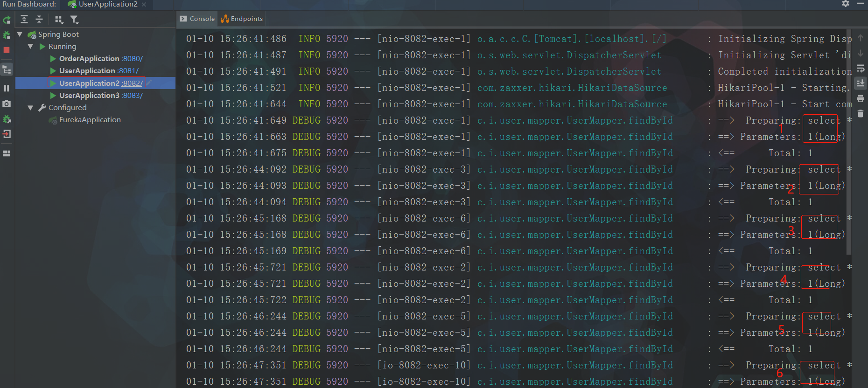
Task: Click the print console icon
Action: pyautogui.click(x=861, y=98)
